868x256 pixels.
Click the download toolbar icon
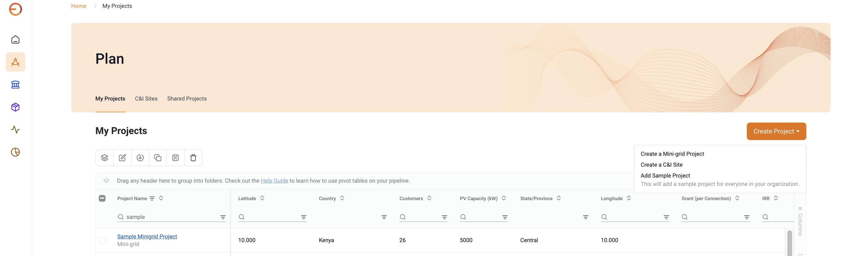140,158
